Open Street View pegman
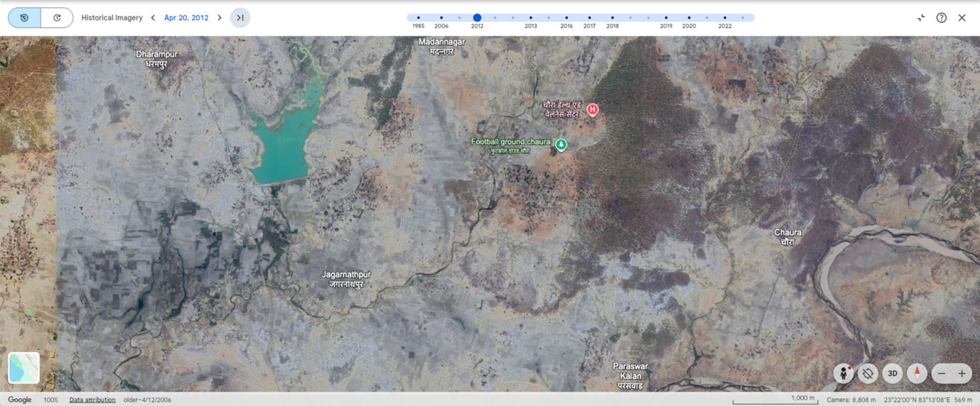980x406 pixels. pyautogui.click(x=844, y=373)
